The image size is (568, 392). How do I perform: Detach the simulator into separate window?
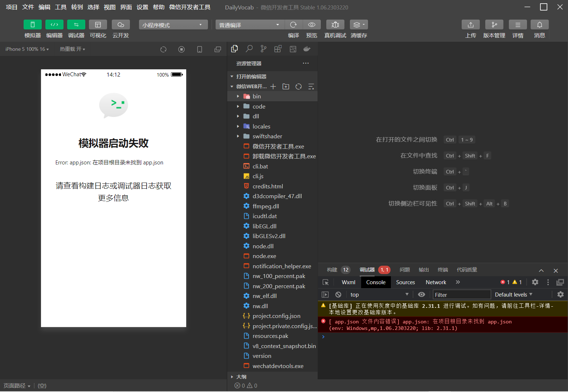tap(218, 49)
